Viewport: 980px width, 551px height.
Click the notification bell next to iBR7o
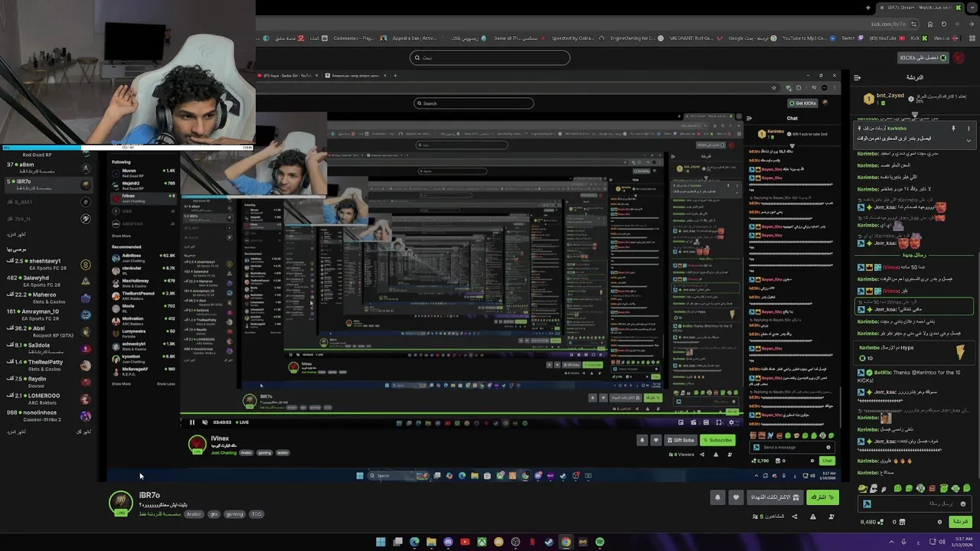[x=717, y=497]
